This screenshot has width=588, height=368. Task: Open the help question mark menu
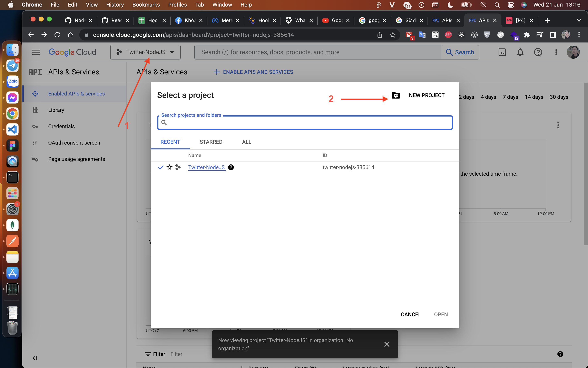(538, 52)
